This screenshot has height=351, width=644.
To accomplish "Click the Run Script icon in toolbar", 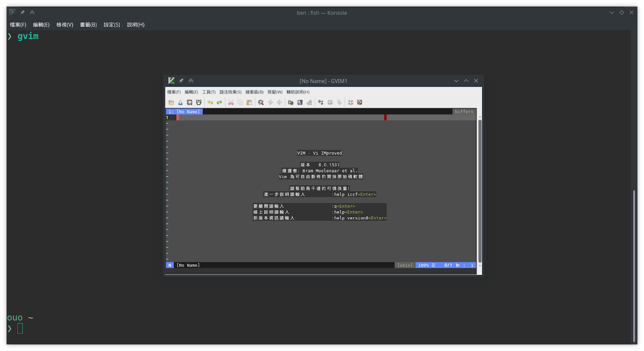I will 309,103.
